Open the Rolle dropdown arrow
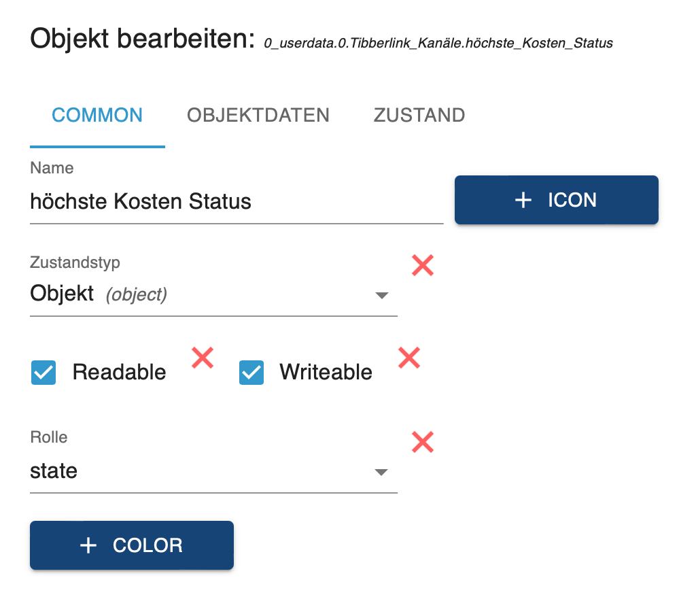Viewport: 696px width, 616px height. 381,472
